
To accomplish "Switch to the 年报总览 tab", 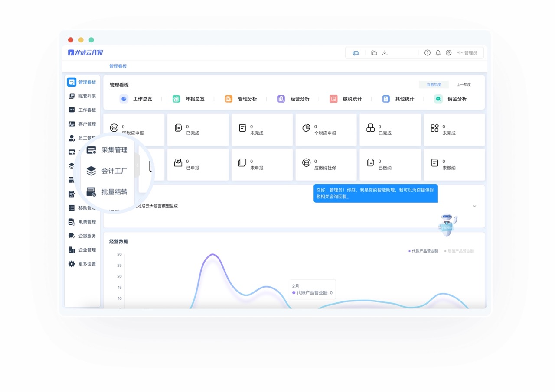I will [x=188, y=99].
